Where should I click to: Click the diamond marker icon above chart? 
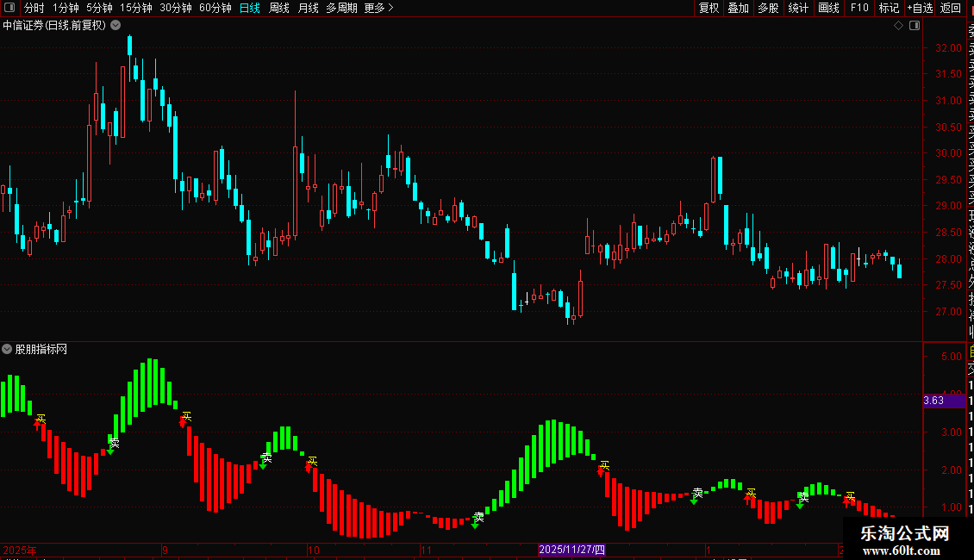(898, 26)
